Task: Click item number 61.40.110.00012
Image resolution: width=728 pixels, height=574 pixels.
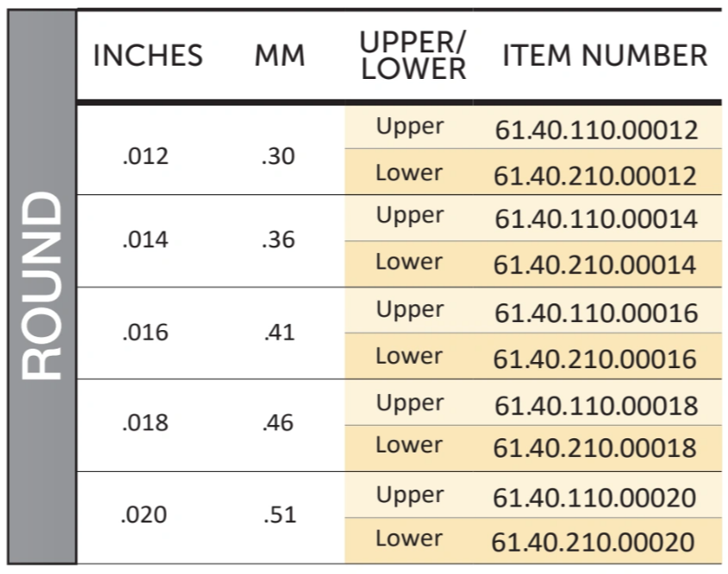Action: [x=597, y=130]
